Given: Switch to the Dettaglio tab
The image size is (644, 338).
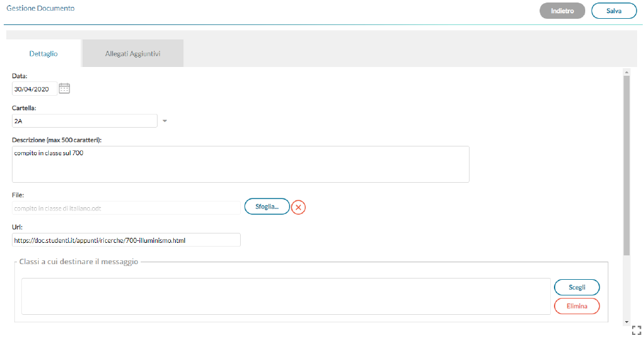Looking at the screenshot, I should point(44,53).
